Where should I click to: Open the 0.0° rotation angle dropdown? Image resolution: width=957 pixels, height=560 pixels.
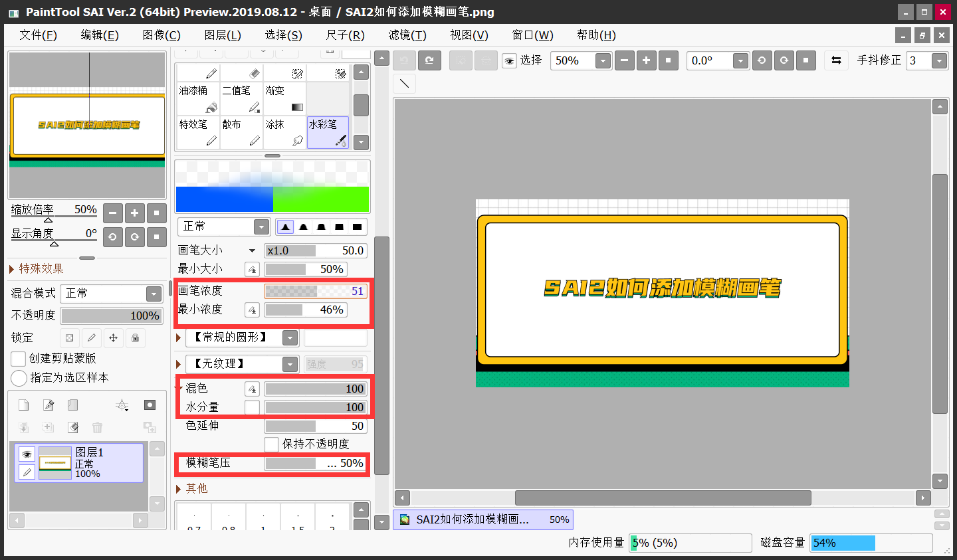(740, 61)
